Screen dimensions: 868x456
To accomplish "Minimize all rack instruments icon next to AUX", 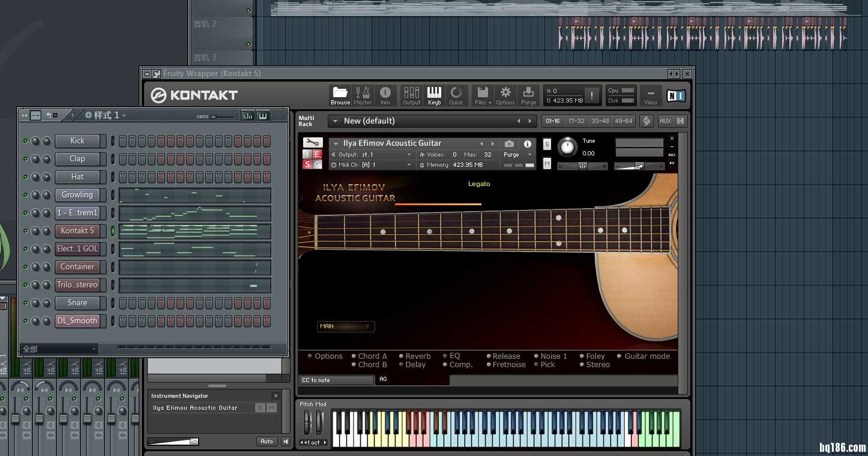I will click(x=680, y=121).
